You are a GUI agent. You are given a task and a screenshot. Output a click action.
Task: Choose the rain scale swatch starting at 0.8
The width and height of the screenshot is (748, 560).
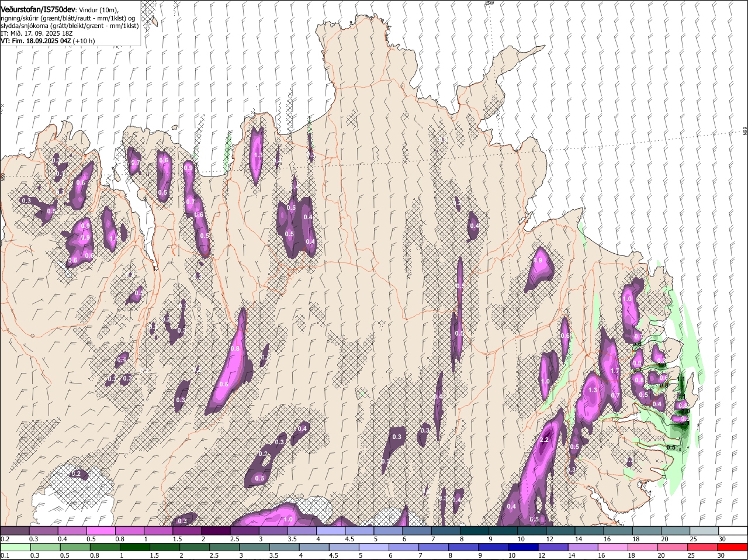tap(105, 548)
